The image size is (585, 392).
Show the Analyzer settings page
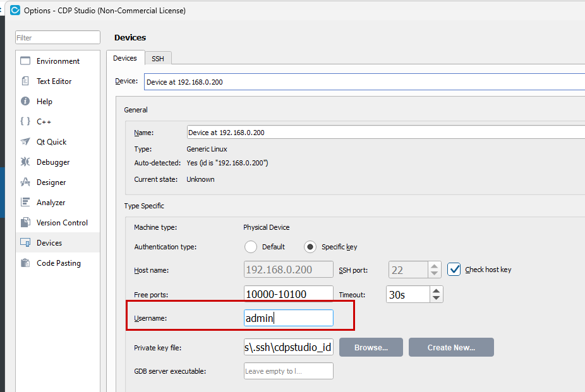pos(58,202)
